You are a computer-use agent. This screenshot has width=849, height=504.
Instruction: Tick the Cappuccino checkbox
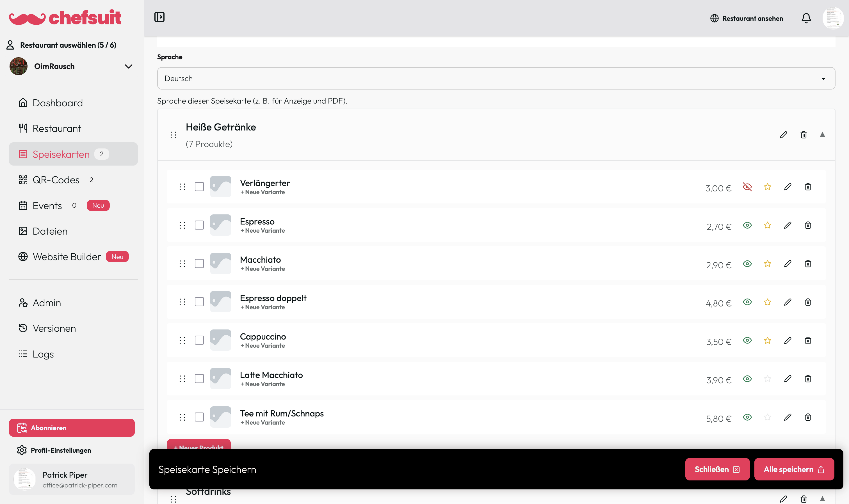199,340
